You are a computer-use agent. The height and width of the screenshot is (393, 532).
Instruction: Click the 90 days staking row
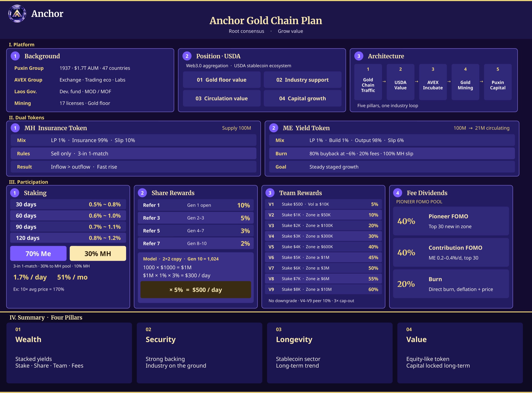[68, 227]
